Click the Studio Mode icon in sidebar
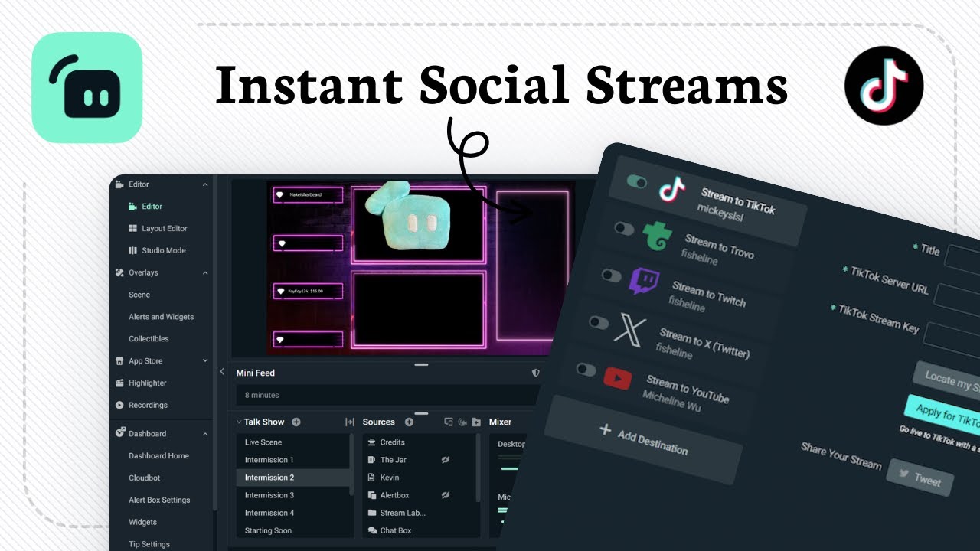This screenshot has height=551, width=980. pyautogui.click(x=132, y=250)
